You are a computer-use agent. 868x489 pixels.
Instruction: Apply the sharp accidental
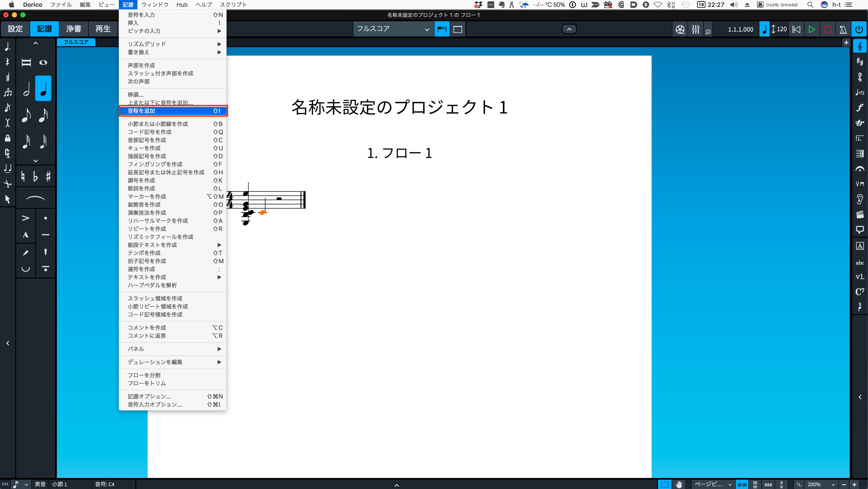point(48,176)
